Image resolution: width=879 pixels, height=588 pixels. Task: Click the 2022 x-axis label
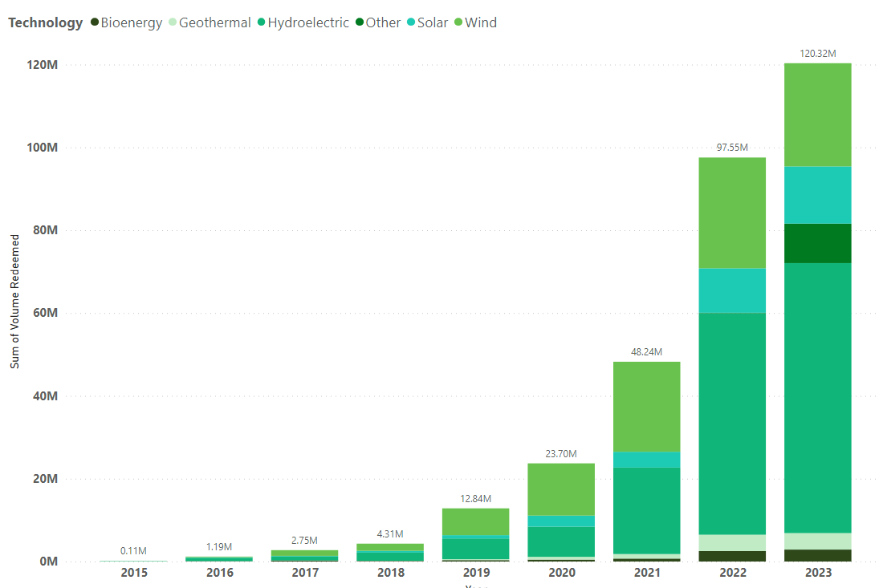(733, 572)
